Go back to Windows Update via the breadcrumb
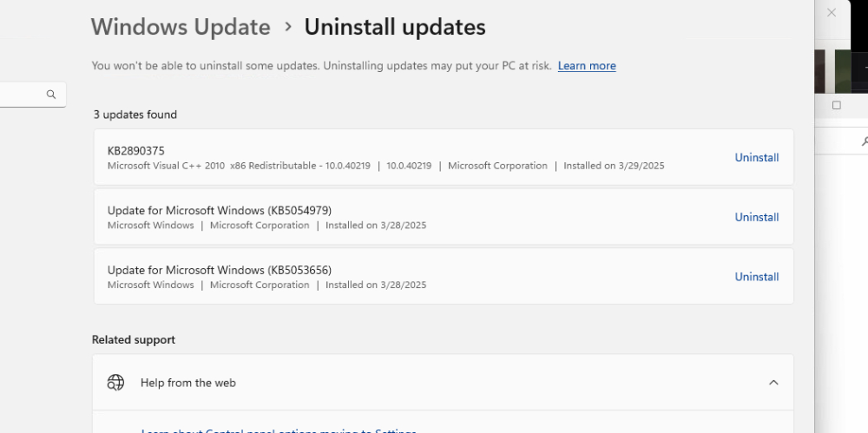 tap(181, 27)
